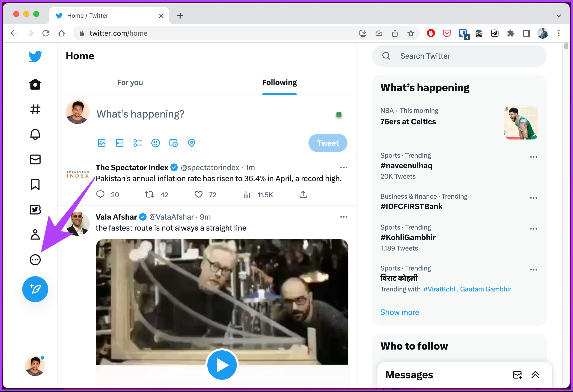The width and height of the screenshot is (573, 392).
Task: Open options for विराट कोहली trend
Action: pyautogui.click(x=534, y=270)
